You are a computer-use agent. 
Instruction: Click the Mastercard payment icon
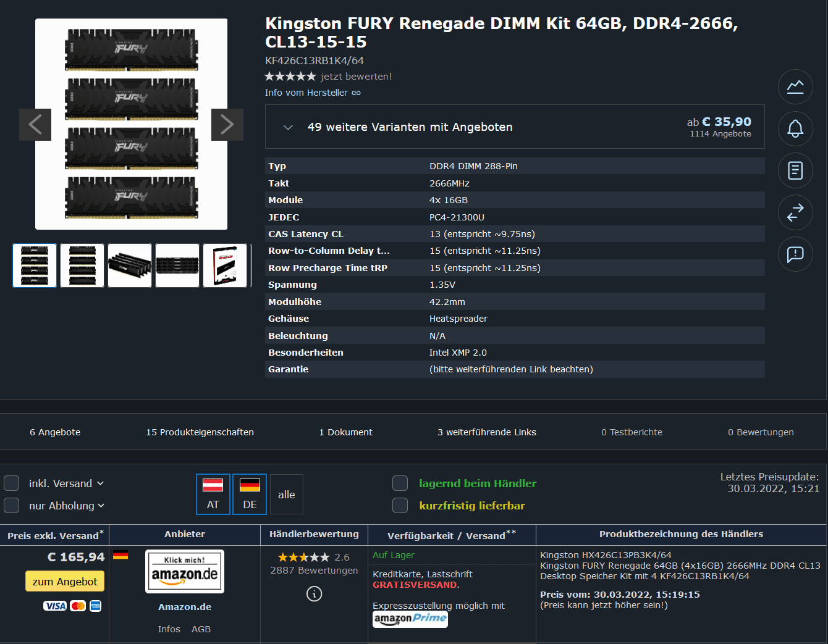78,606
